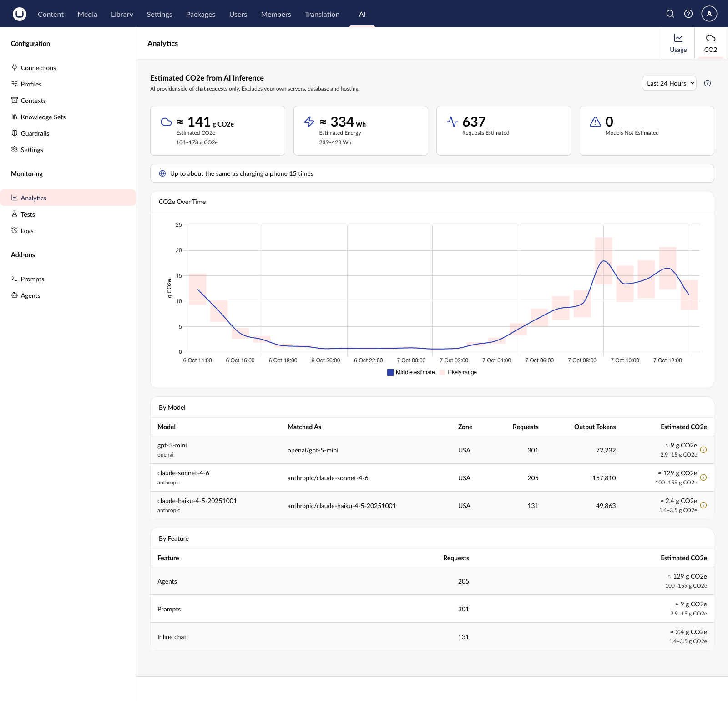This screenshot has height=701, width=728.
Task: Open the Content section
Action: [51, 14]
